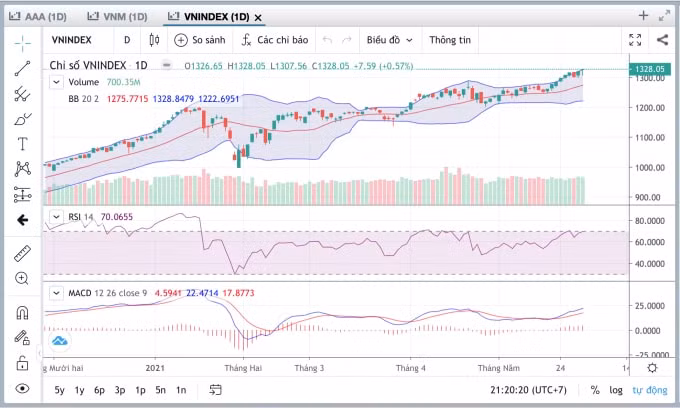Select the Text annotation tool

pyautogui.click(x=22, y=144)
